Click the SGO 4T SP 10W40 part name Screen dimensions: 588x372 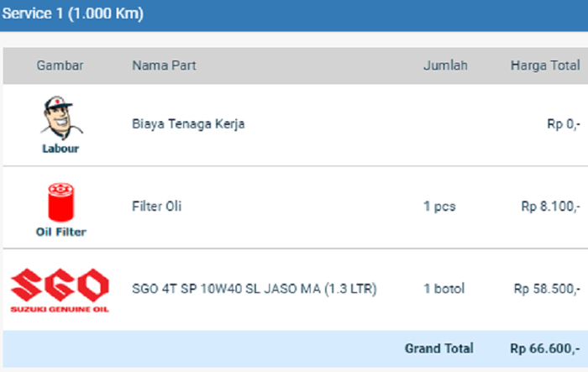point(254,289)
